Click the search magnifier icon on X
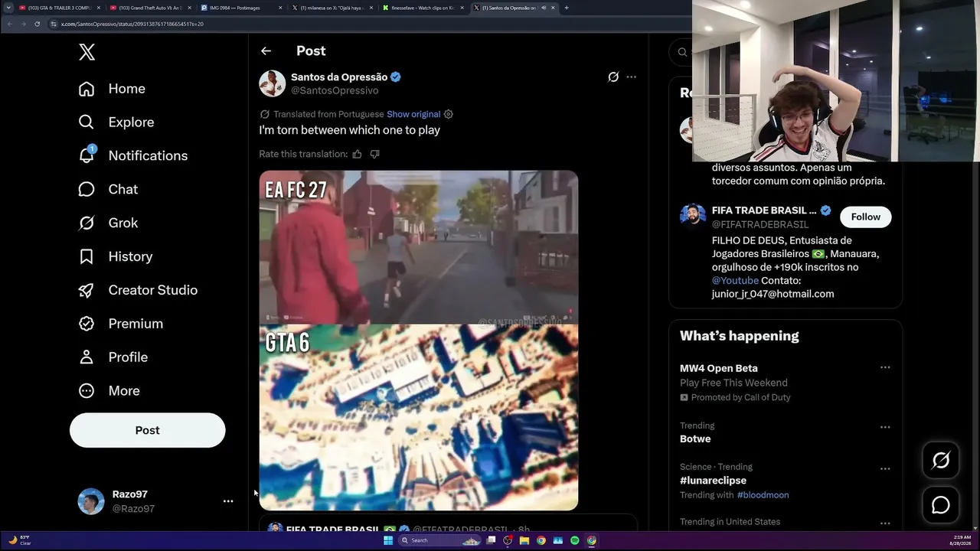The width and height of the screenshot is (980, 551). [682, 52]
